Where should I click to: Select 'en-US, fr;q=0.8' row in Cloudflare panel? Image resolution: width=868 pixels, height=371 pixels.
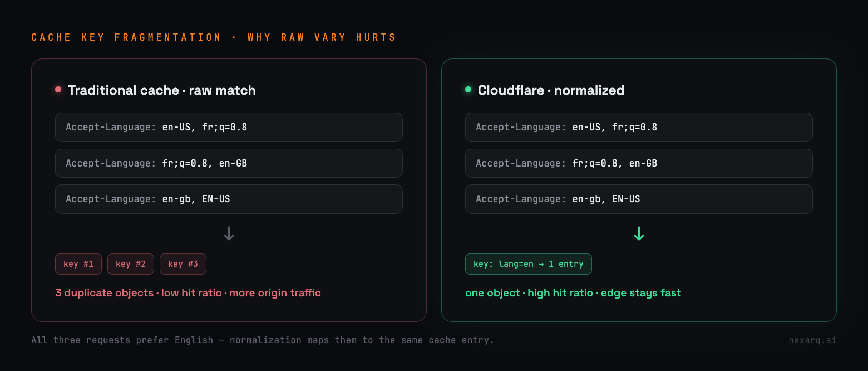(x=639, y=128)
